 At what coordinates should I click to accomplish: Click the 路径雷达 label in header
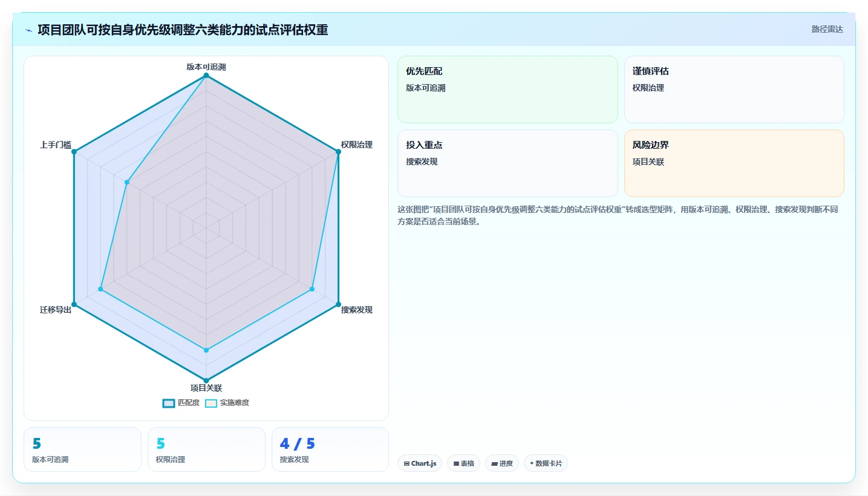pyautogui.click(x=827, y=29)
